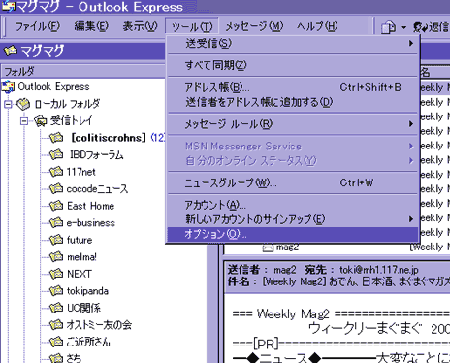The image size is (450, 363).
Task: Select the Outlook Express tree label
Action: pyautogui.click(x=53, y=87)
